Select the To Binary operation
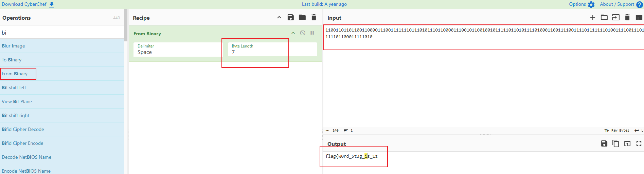Image resolution: width=644 pixels, height=174 pixels. [62, 60]
